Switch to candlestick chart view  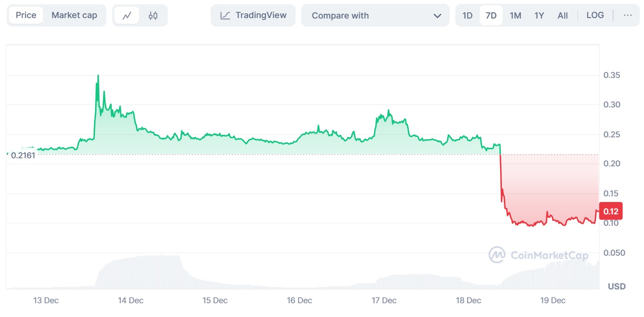pos(153,16)
